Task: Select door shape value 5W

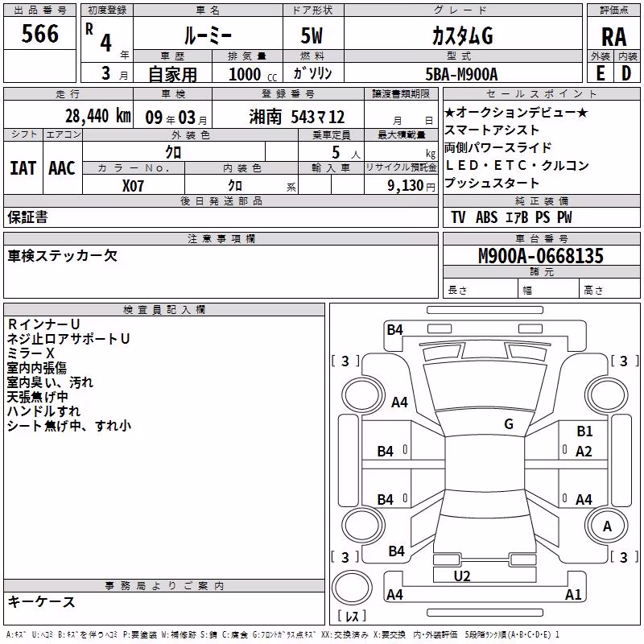Action: point(312,35)
